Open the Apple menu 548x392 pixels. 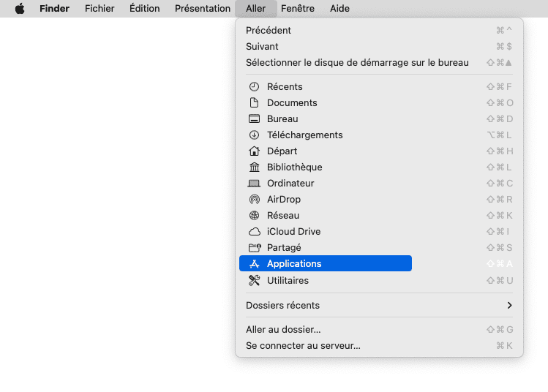coord(20,9)
